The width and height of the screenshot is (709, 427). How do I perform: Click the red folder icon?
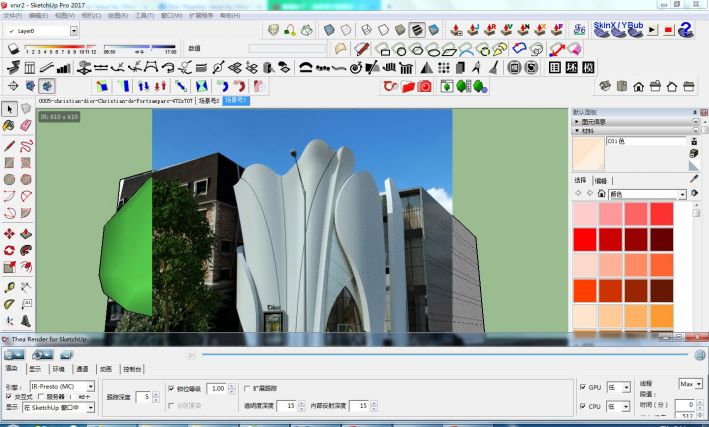click(407, 86)
